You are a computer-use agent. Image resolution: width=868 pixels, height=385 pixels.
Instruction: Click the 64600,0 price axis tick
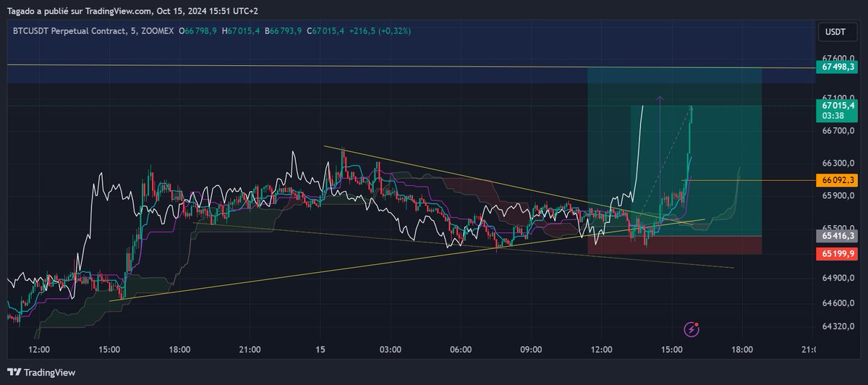pos(838,302)
